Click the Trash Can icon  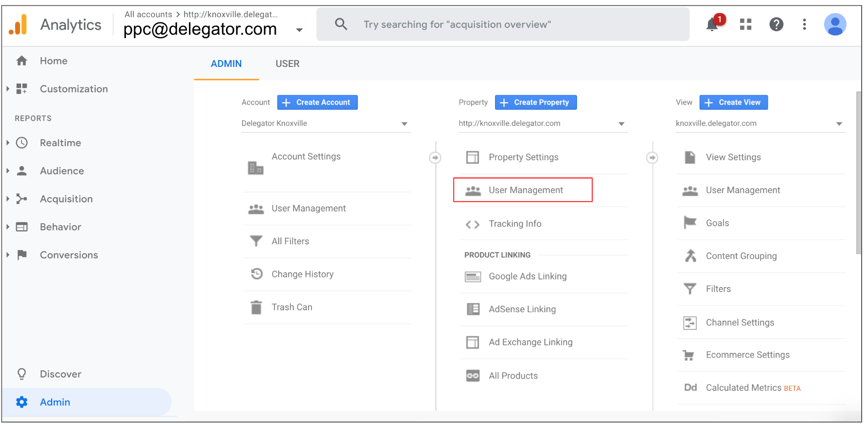(x=256, y=307)
